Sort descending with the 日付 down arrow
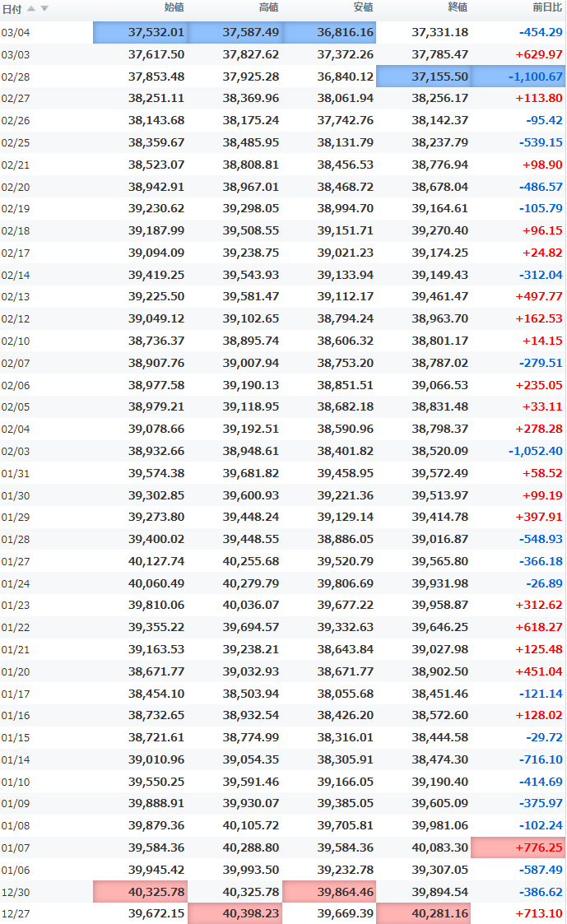The image size is (567, 924). tap(44, 8)
